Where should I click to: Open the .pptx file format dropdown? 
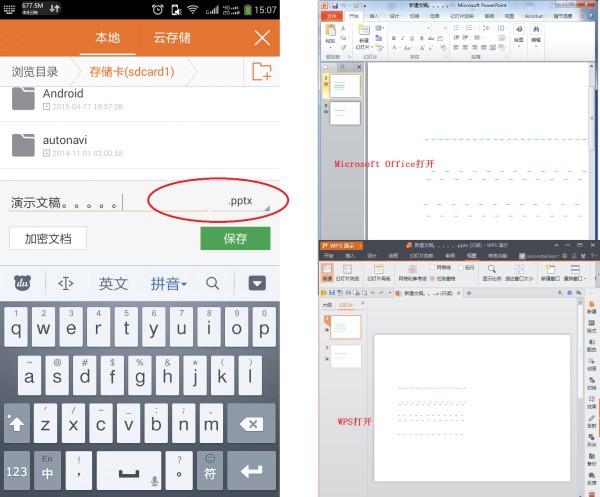[241, 201]
